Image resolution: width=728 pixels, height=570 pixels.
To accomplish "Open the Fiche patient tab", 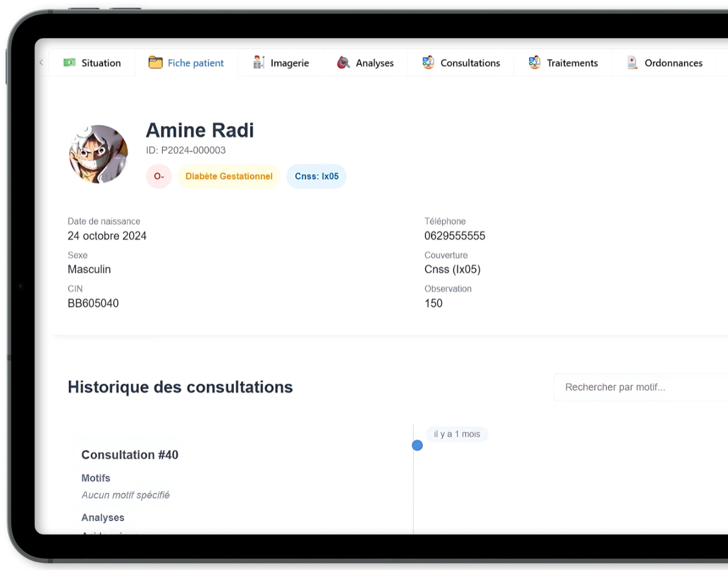I will click(x=186, y=63).
